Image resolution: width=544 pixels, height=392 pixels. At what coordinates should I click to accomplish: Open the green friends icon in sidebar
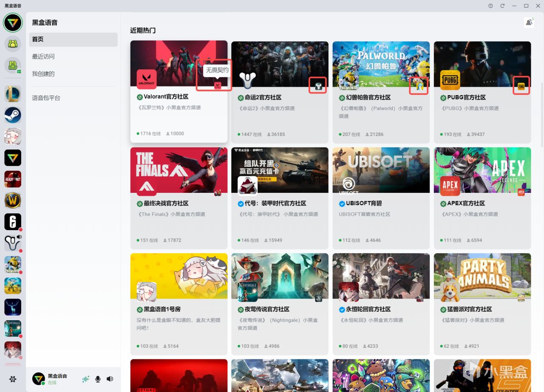13,44
